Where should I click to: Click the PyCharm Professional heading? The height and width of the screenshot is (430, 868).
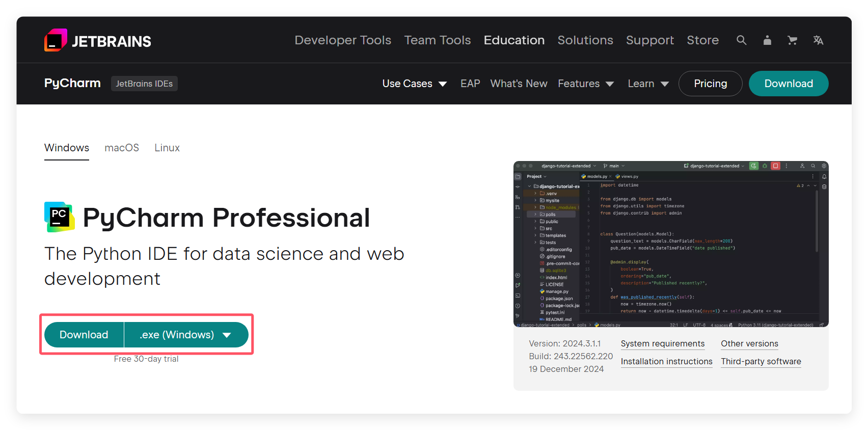(x=226, y=218)
